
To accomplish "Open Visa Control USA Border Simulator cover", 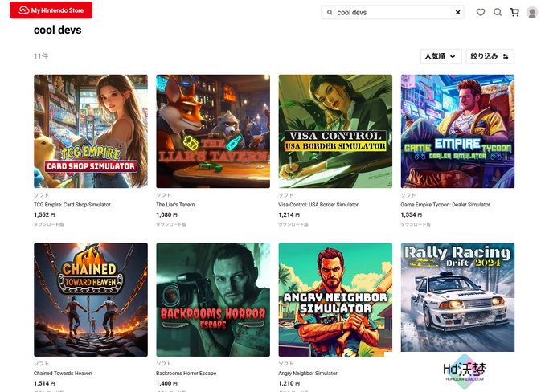I will 335,131.
